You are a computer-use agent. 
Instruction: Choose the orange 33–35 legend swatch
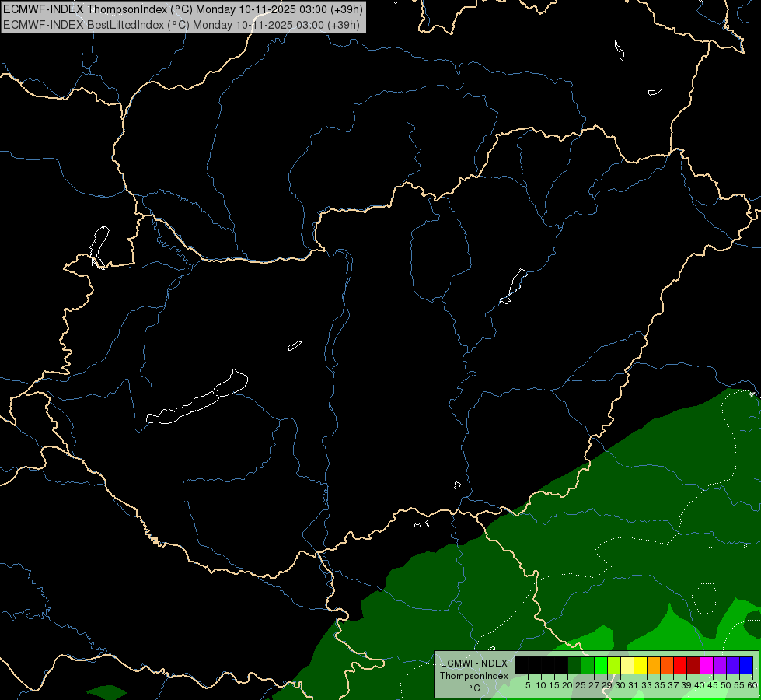coord(654,665)
